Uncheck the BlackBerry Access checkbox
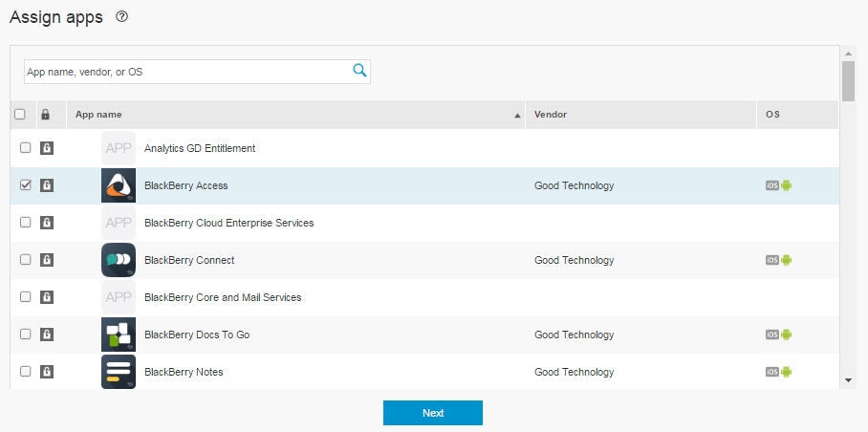 [26, 185]
